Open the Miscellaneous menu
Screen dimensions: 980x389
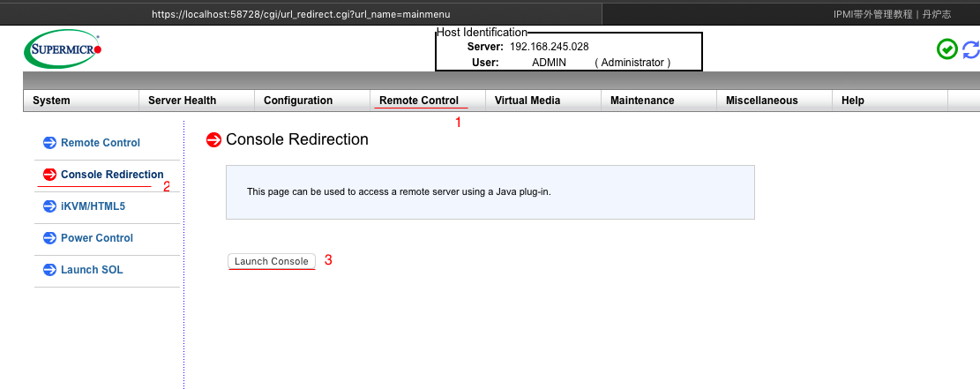tap(761, 101)
